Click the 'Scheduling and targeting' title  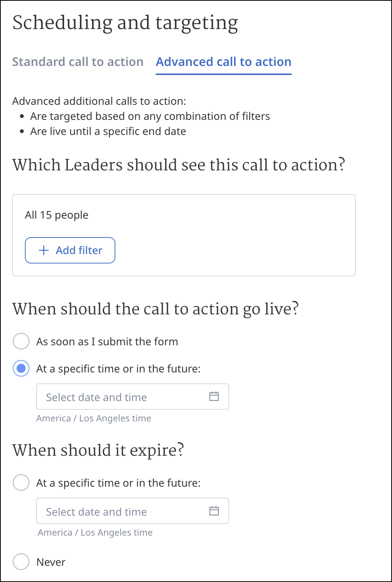pyautogui.click(x=125, y=23)
